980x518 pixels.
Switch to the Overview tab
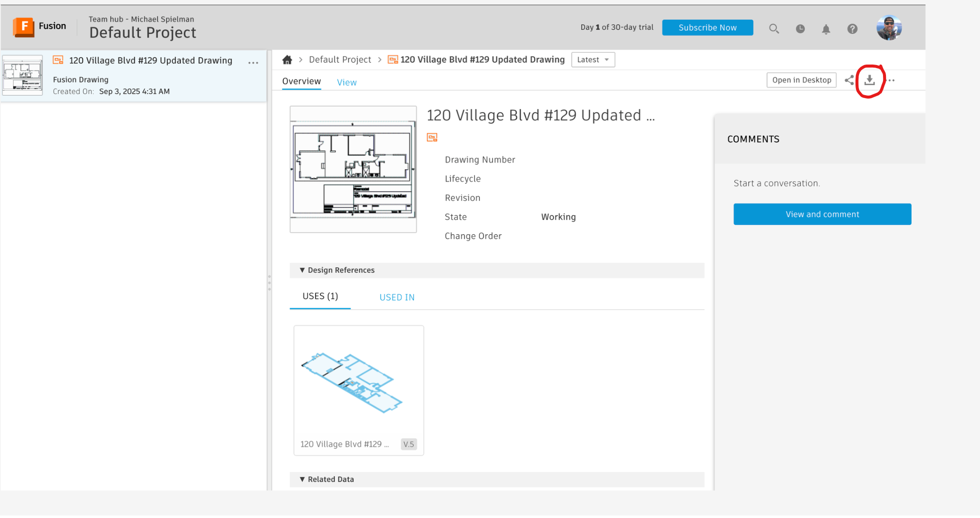301,81
